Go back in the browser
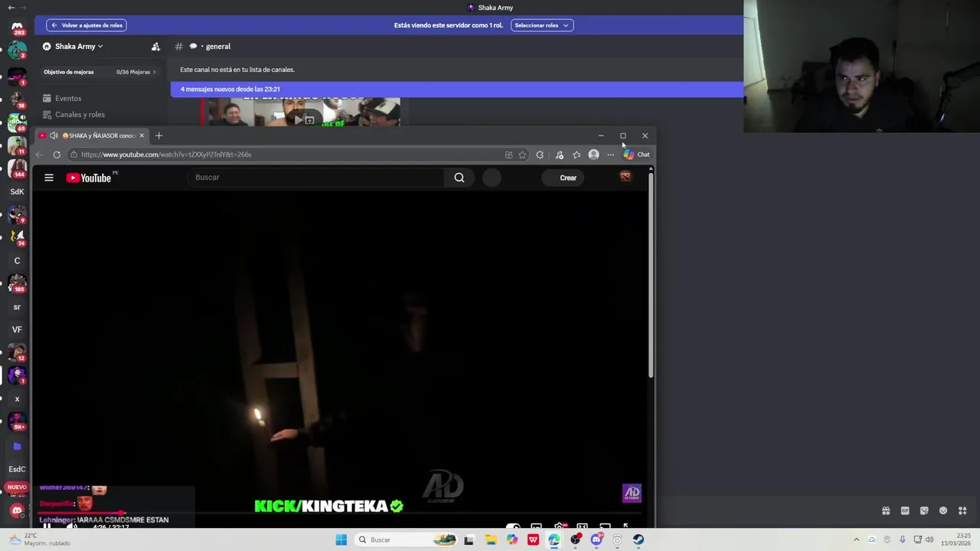This screenshot has height=551, width=980. 39,155
